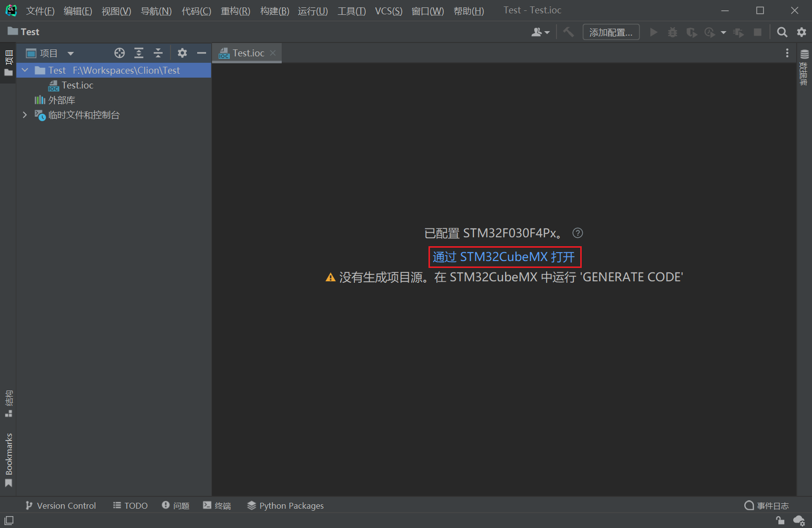812x528 pixels.
Task: Open the 视图(V) menu
Action: pyautogui.click(x=117, y=11)
